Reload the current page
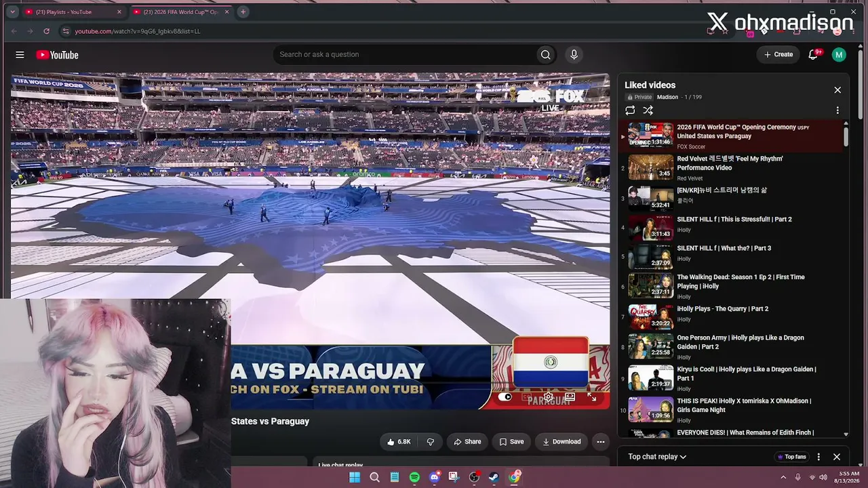868x488 pixels. 46,31
